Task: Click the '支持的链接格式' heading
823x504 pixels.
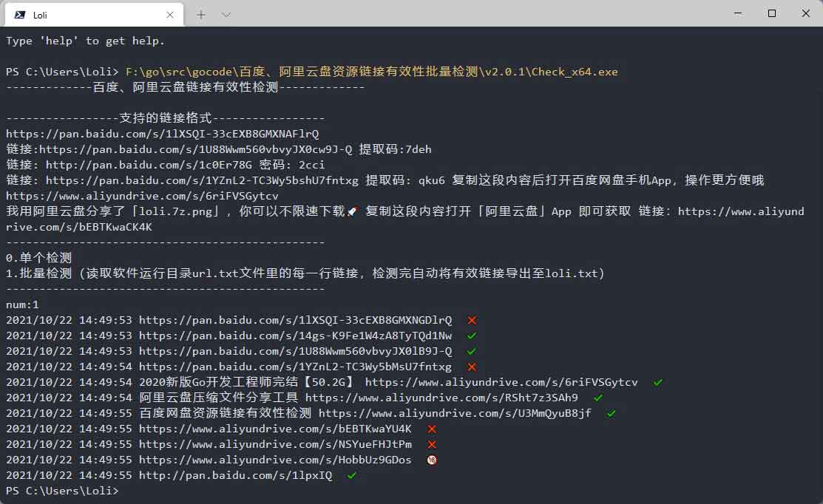Action: pyautogui.click(x=166, y=118)
